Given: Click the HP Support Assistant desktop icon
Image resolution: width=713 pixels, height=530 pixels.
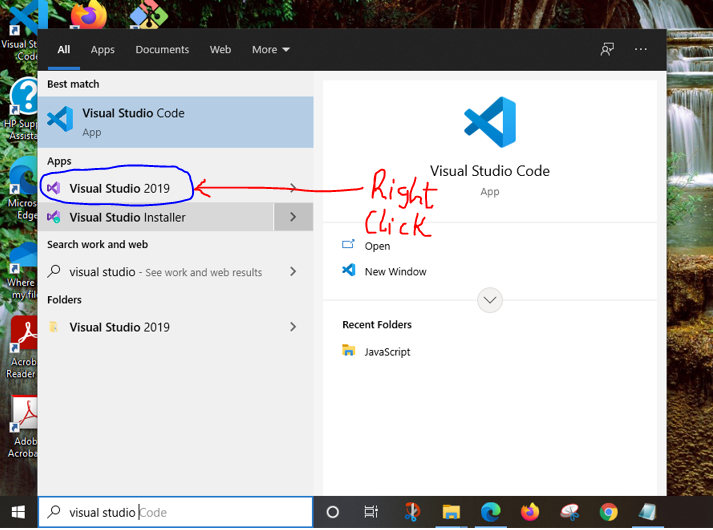Looking at the screenshot, I should pyautogui.click(x=21, y=110).
